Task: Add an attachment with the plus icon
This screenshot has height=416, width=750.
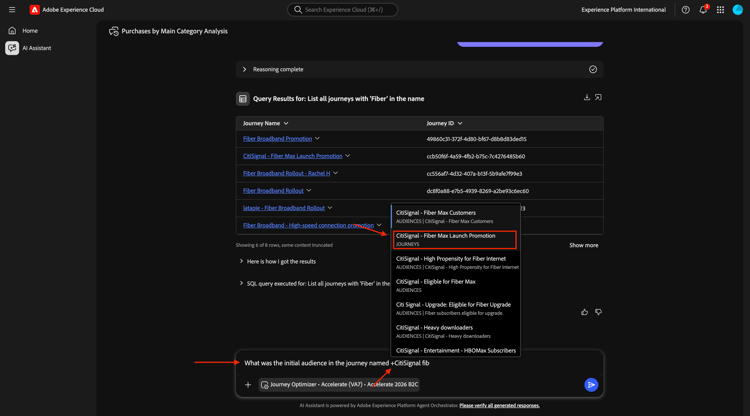Action: 248,384
